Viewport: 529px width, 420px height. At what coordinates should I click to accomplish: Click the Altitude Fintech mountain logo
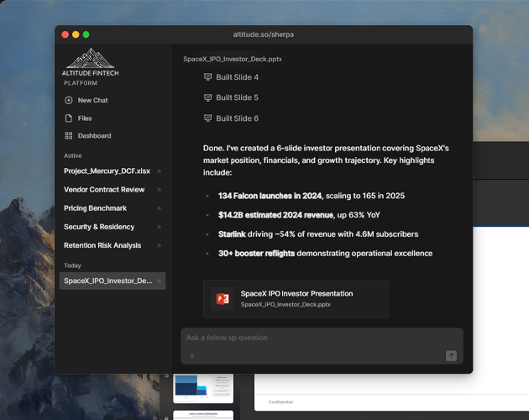coord(90,59)
